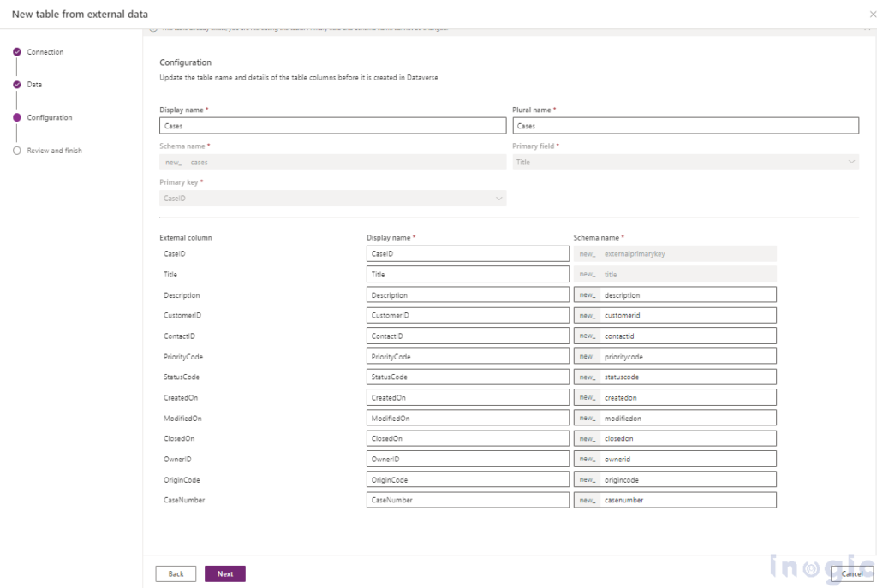Click the Cancel button
The height and width of the screenshot is (588, 877).
[x=850, y=573]
